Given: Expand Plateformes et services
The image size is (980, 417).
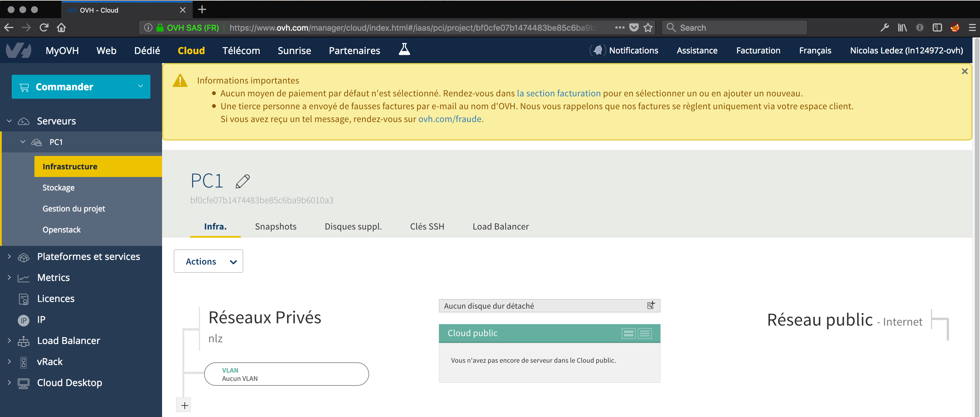Looking at the screenshot, I should [9, 256].
